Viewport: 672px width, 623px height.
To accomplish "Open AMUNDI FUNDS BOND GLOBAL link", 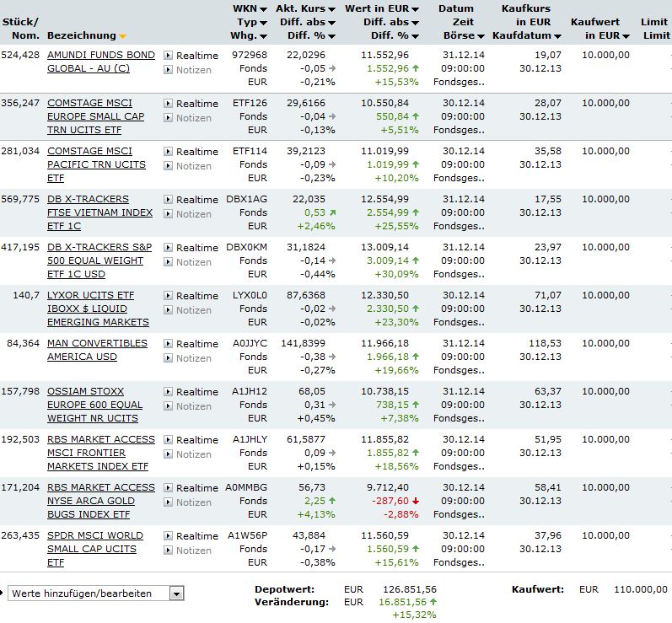I will pos(100,62).
